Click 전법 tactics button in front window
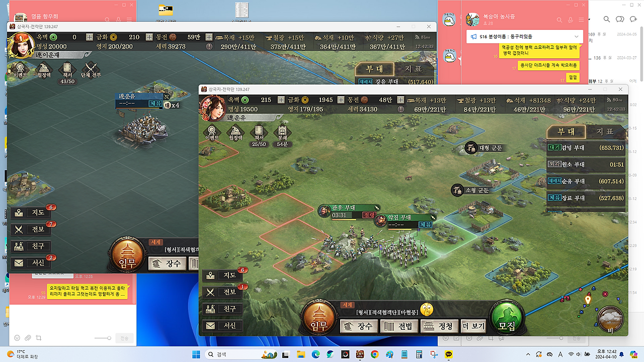 click(399, 326)
